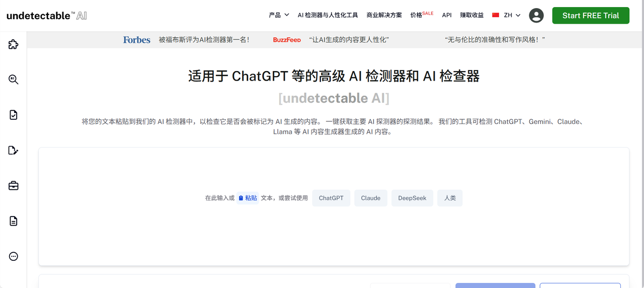Try the ChatGPT sample text button
This screenshot has height=288, width=644.
coord(331,198)
